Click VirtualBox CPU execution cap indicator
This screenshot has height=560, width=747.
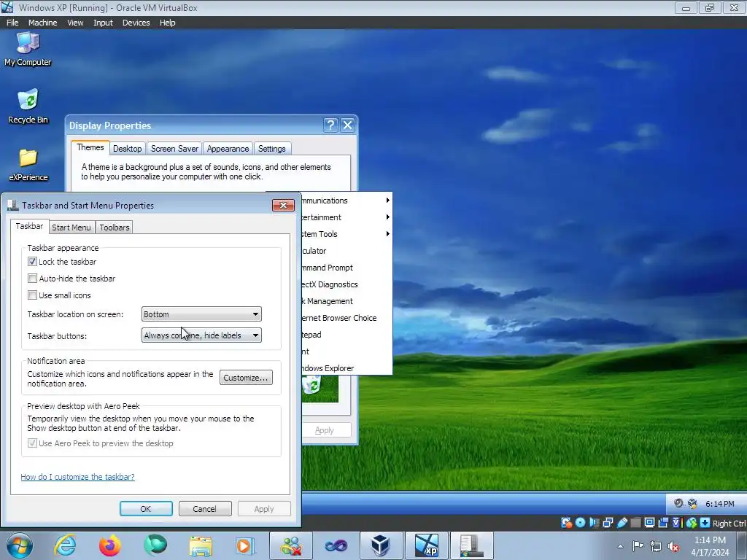pyautogui.click(x=678, y=523)
